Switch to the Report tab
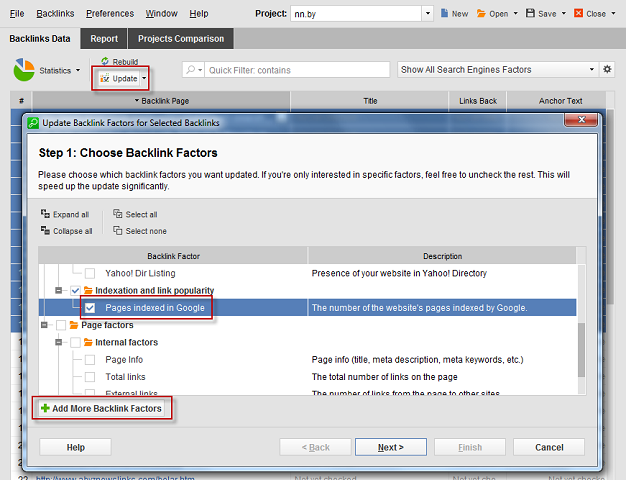Screen dimensions: 626x480 coord(104,39)
